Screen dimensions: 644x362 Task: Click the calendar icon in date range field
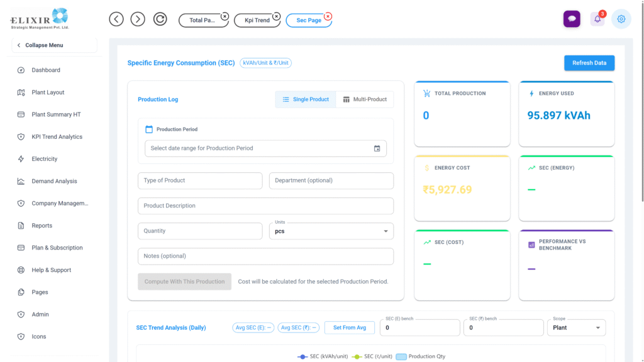377,148
